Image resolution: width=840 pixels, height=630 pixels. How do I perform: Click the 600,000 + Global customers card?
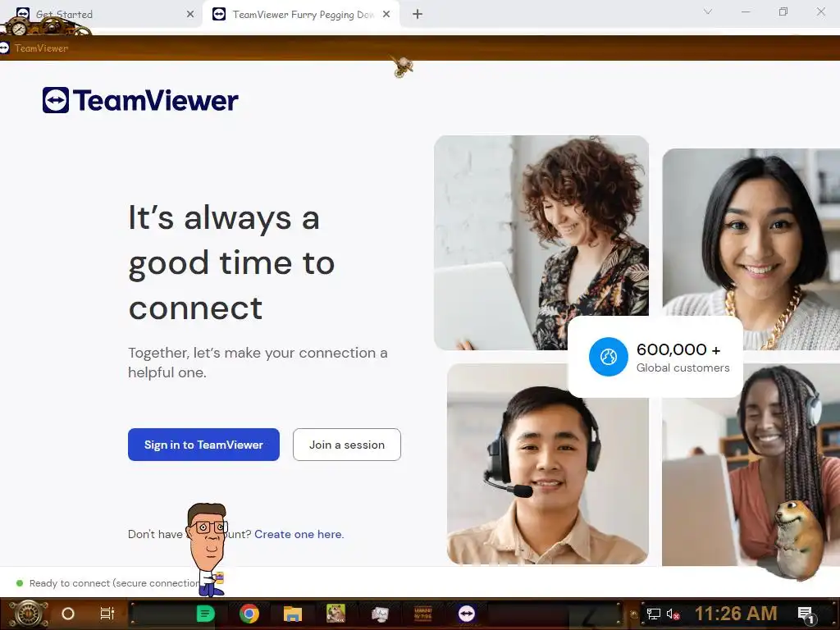(x=655, y=357)
